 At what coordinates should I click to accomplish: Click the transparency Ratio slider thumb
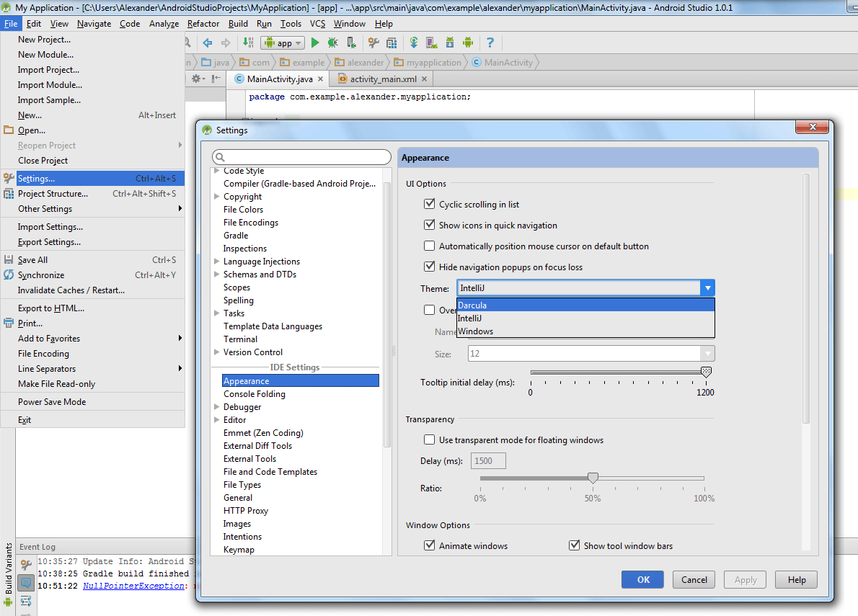click(593, 478)
